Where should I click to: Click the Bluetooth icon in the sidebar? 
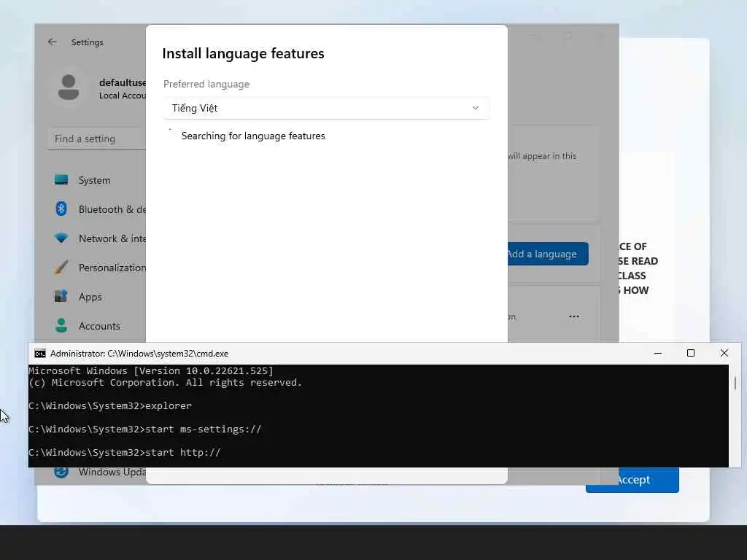click(61, 209)
